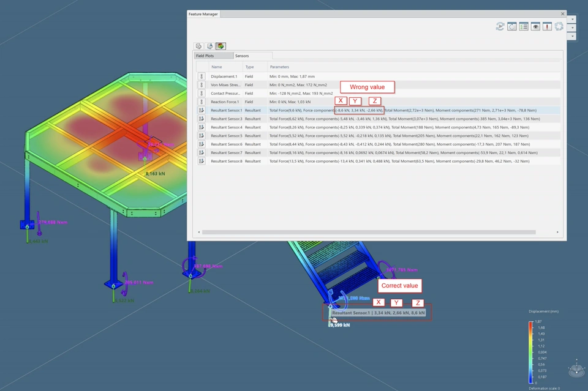Image resolution: width=588 pixels, height=391 pixels.
Task: Select the Resultant Sensor.8 name
Action: [x=227, y=161]
